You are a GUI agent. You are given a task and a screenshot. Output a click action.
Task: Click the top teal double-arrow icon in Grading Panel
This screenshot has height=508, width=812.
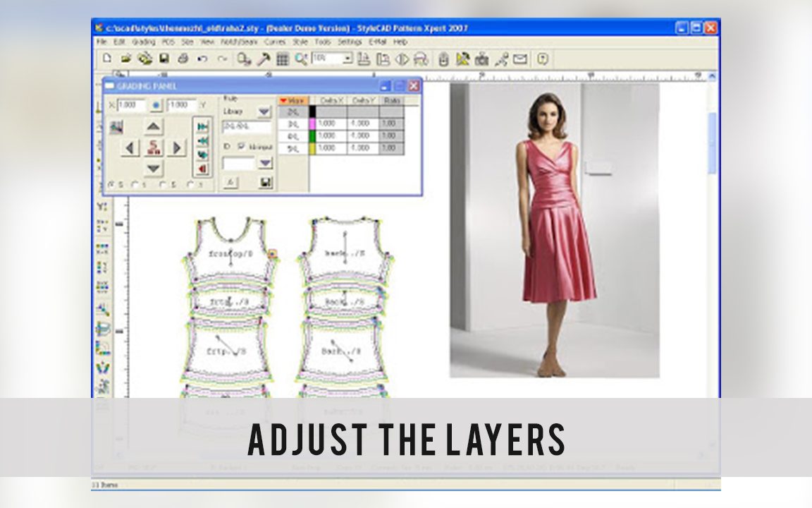[x=202, y=127]
